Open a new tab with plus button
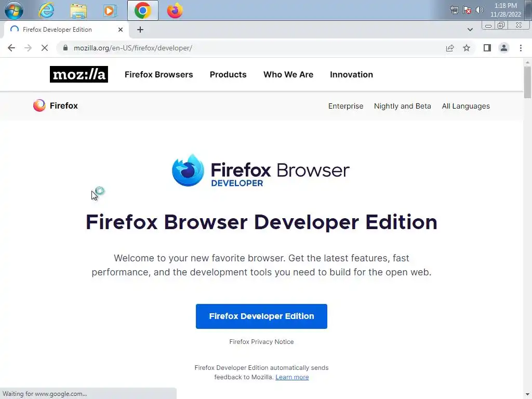The width and height of the screenshot is (532, 399). [140, 30]
